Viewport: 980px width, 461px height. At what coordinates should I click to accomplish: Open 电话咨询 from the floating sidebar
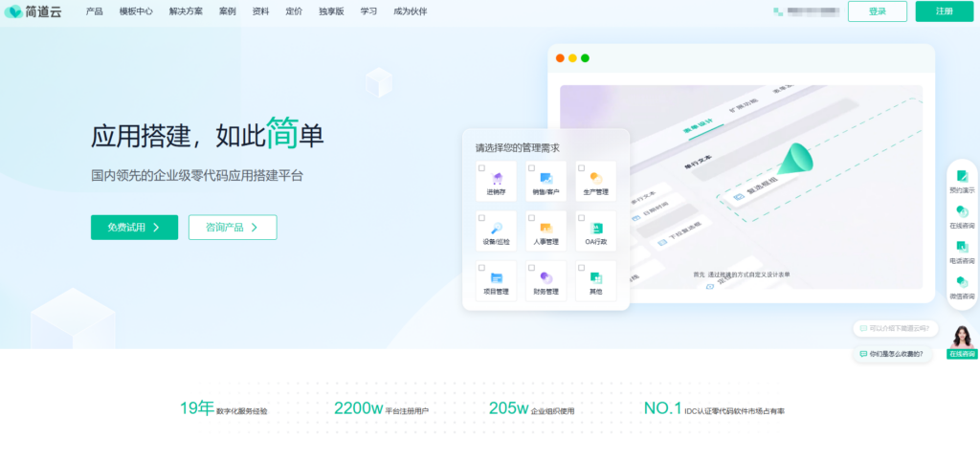pos(962,247)
